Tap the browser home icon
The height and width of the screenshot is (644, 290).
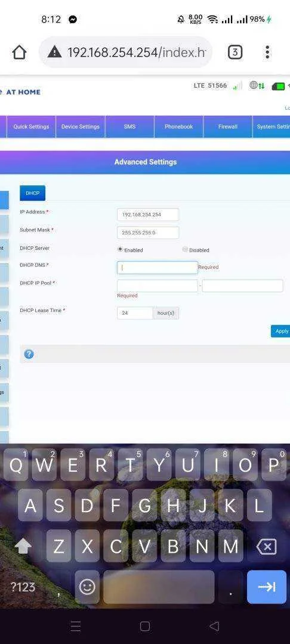tap(19, 52)
